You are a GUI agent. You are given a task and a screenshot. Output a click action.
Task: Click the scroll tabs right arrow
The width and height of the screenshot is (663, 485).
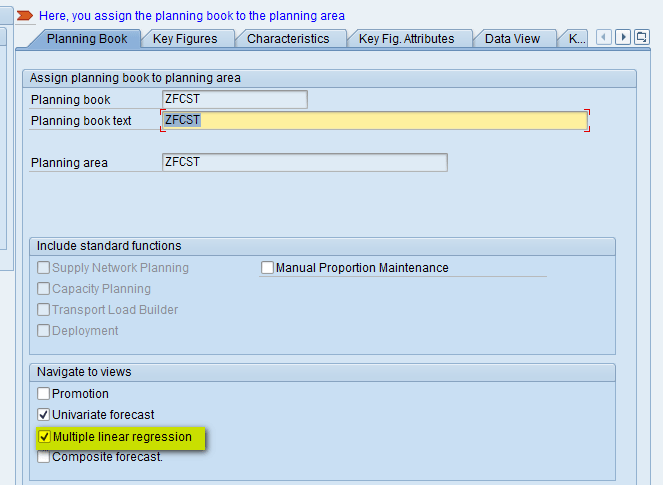[623, 37]
